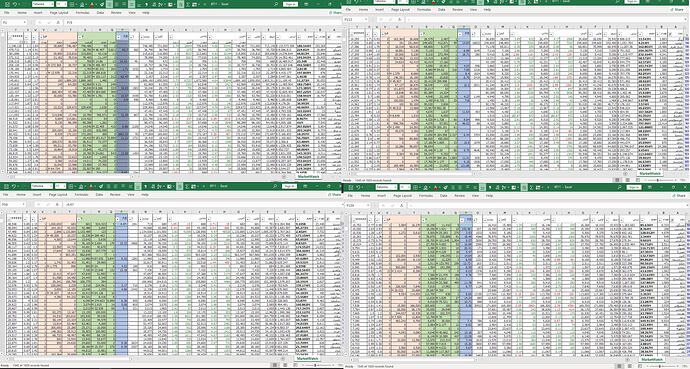Open filter dropdown on orange header, top-left window

coord(41,37)
